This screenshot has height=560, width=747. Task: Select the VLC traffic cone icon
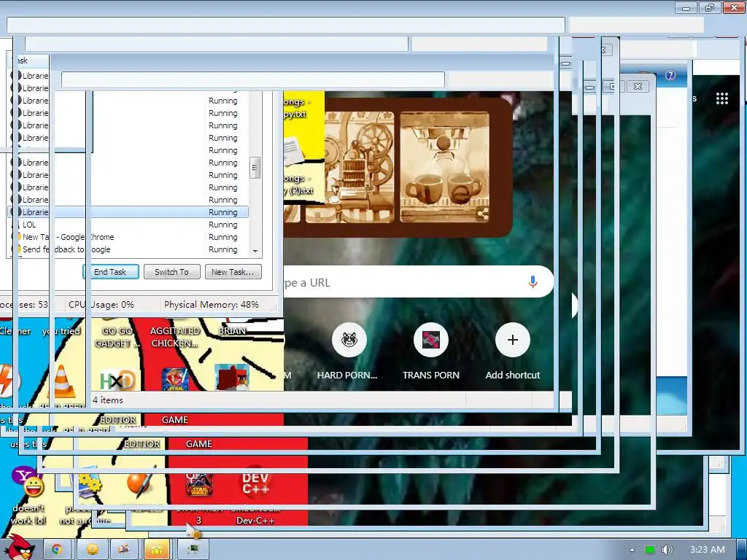pyautogui.click(x=62, y=381)
